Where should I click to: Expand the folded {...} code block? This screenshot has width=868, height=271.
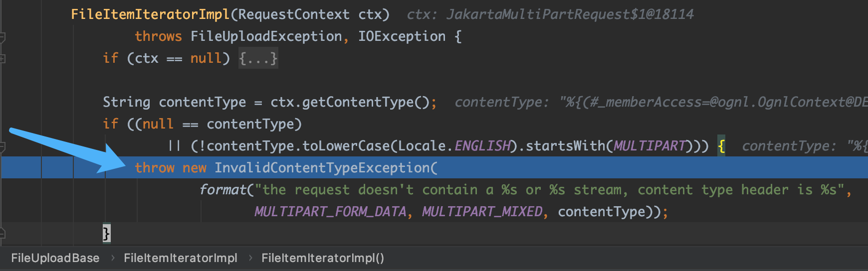pyautogui.click(x=258, y=58)
